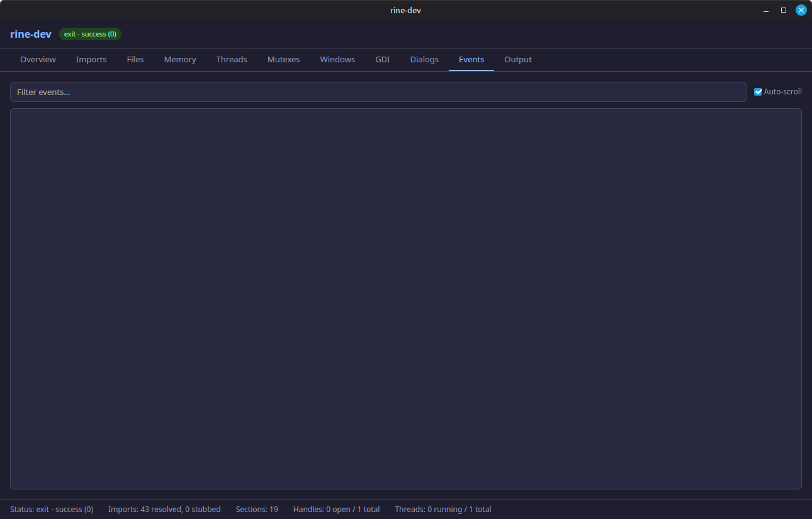Click the Imports resolved status bar entry

pyautogui.click(x=164, y=509)
